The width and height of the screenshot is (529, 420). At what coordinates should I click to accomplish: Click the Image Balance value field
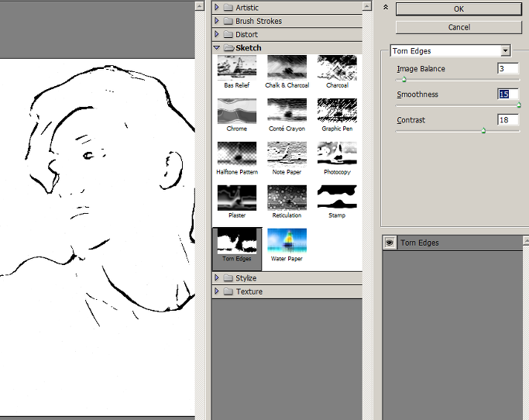[x=508, y=68]
